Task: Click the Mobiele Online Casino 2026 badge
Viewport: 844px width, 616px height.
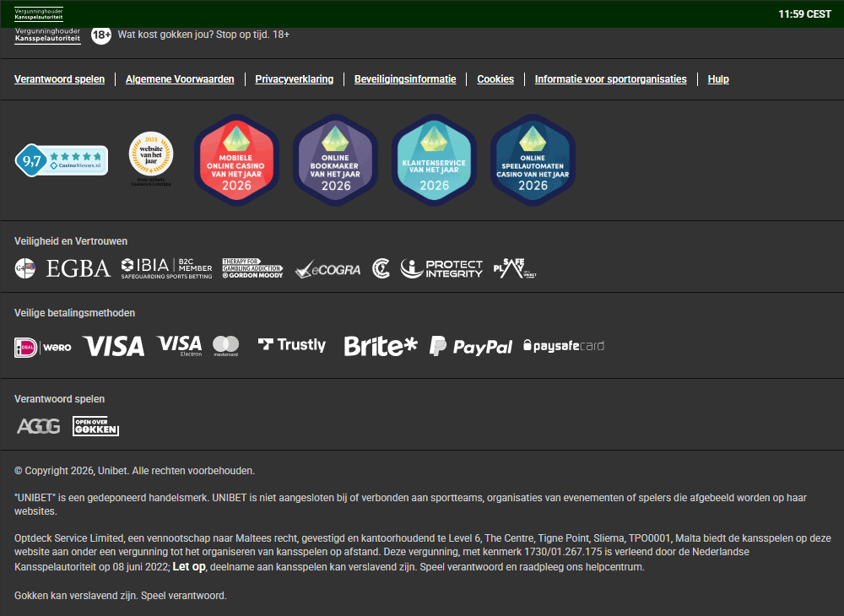Action: [236, 159]
